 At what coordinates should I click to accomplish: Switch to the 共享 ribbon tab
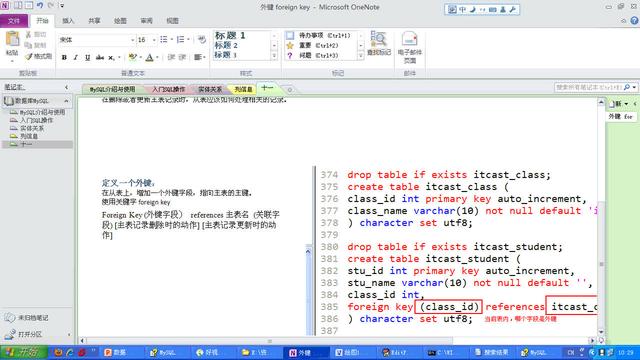94,21
